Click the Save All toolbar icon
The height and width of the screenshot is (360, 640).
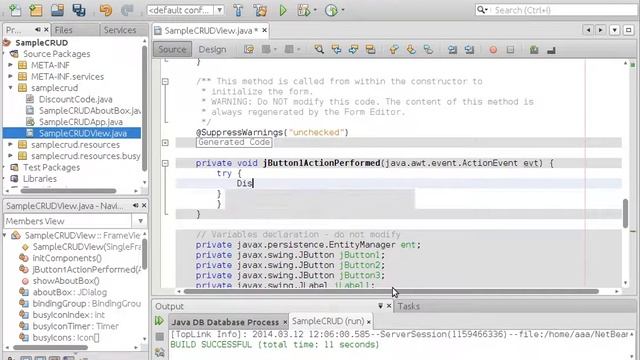(79, 10)
